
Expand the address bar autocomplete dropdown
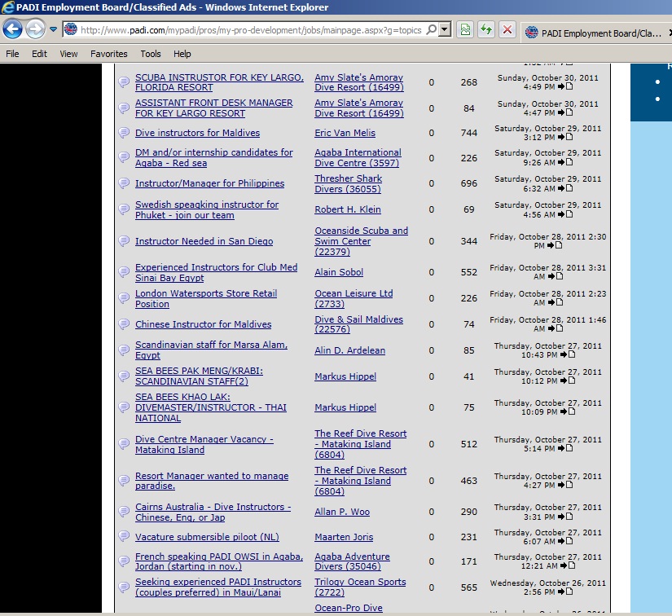click(445, 29)
